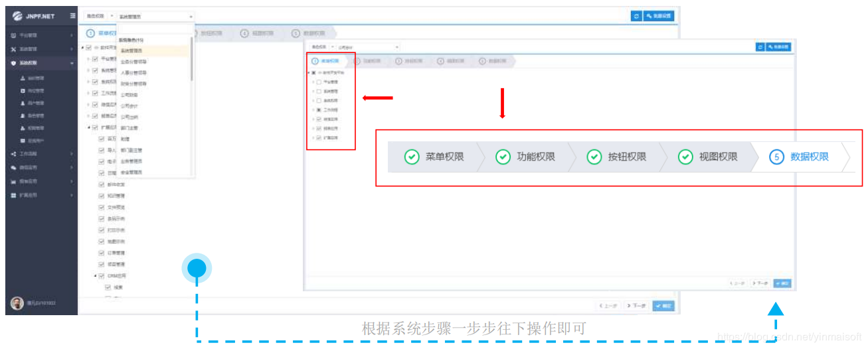
Task: Collapse CRM应用 node in back window tree
Action: 95,276
